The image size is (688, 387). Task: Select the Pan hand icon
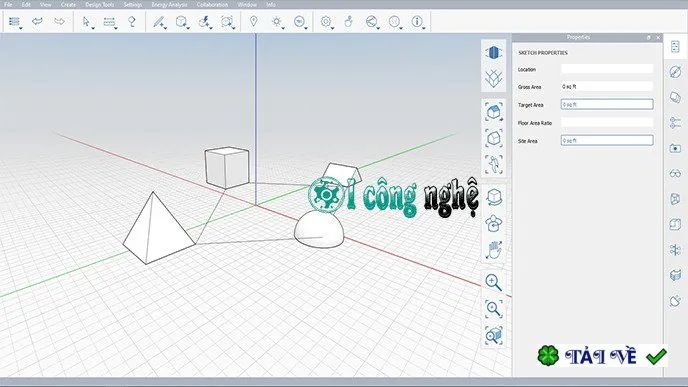(494, 250)
